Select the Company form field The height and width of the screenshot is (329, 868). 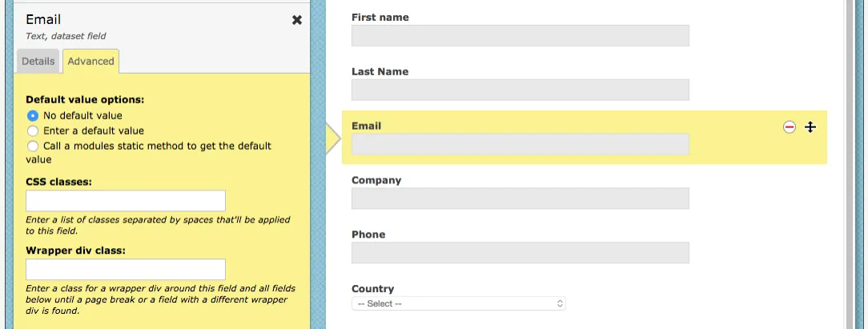click(x=520, y=198)
